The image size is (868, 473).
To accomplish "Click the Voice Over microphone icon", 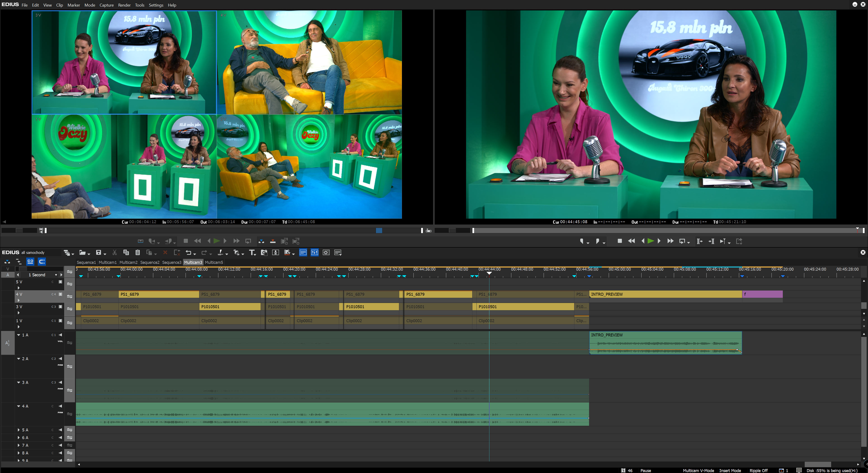I will coord(275,253).
